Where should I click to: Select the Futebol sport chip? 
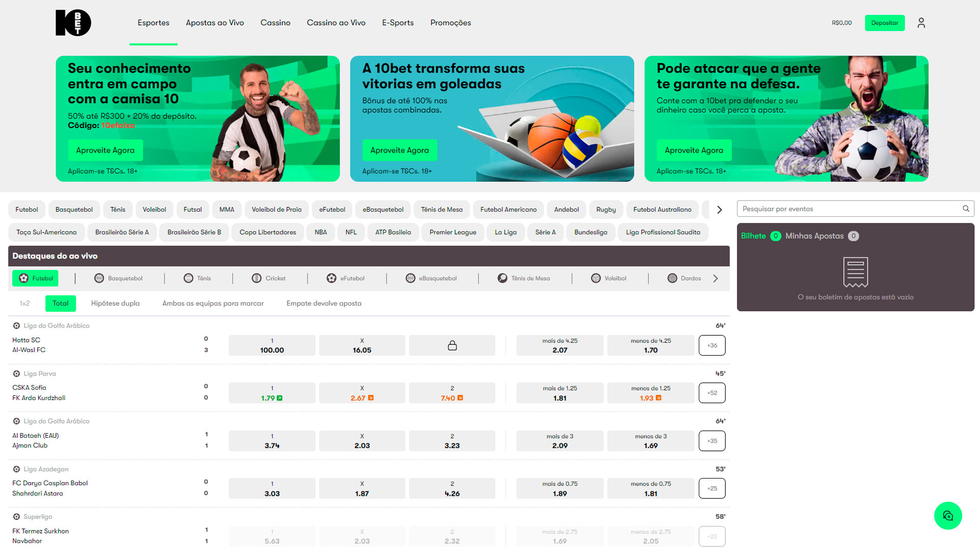(27, 210)
